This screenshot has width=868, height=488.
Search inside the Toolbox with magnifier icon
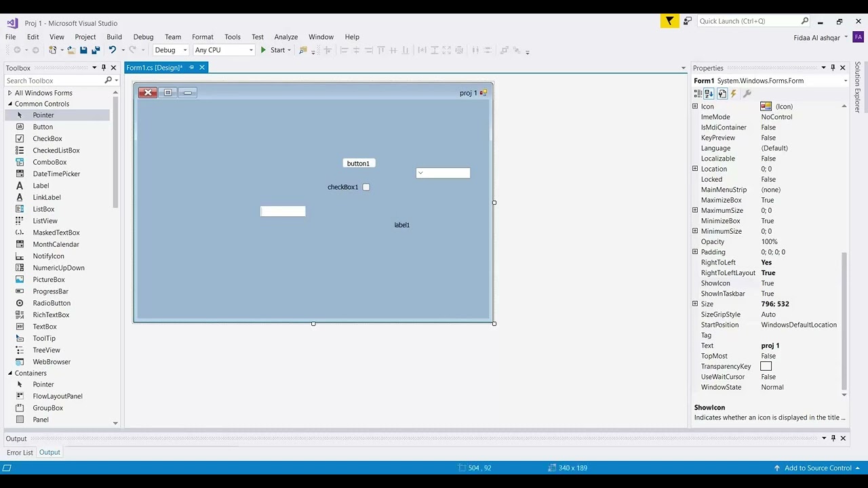tap(108, 81)
